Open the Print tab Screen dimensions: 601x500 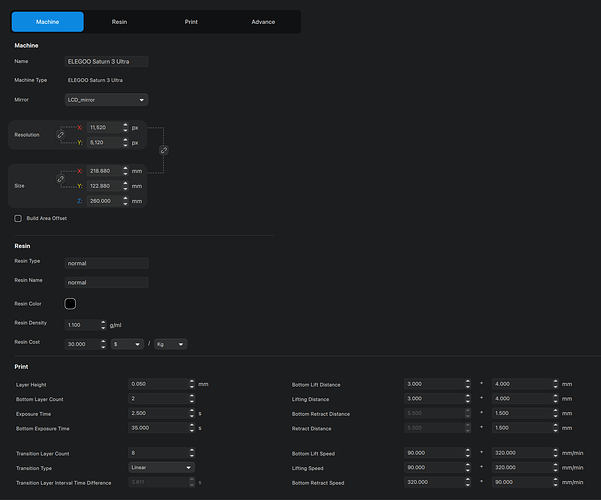(191, 22)
